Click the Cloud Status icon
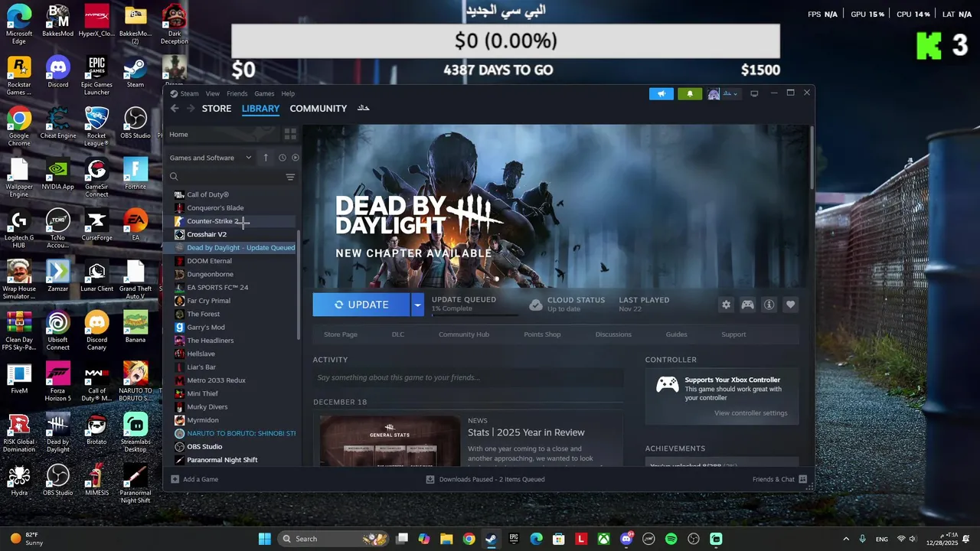 pos(536,305)
